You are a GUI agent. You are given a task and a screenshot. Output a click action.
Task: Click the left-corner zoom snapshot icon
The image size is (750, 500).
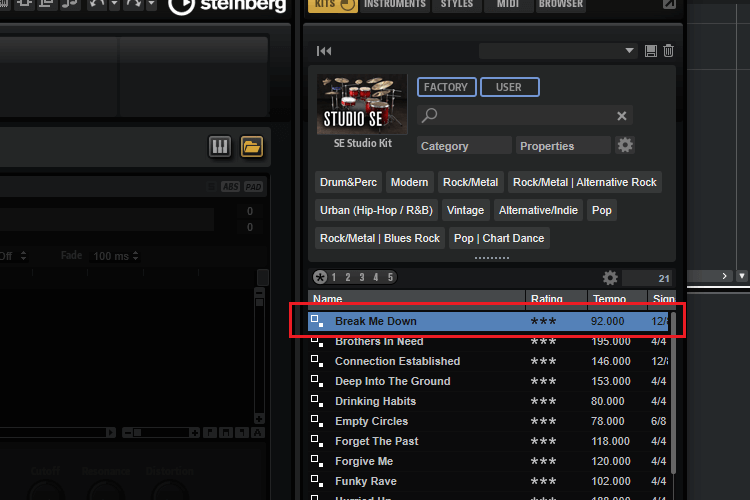click(210, 433)
